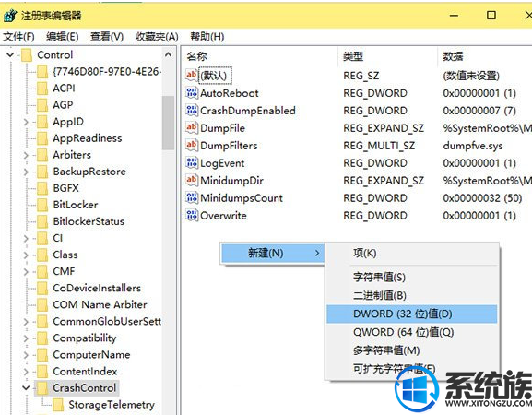Click the BGFX folder icon
The width and height of the screenshot is (532, 415).
(x=42, y=188)
